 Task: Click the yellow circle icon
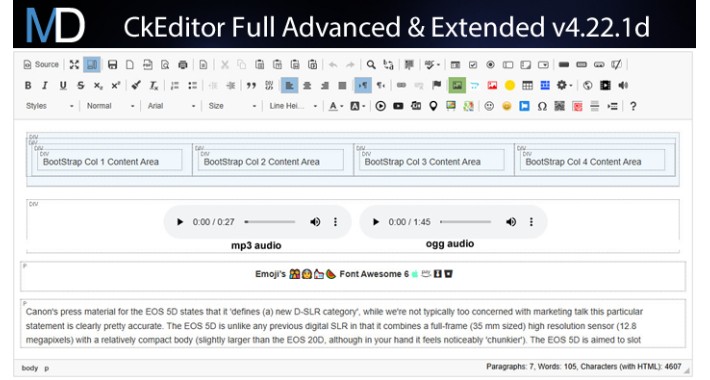pos(510,86)
